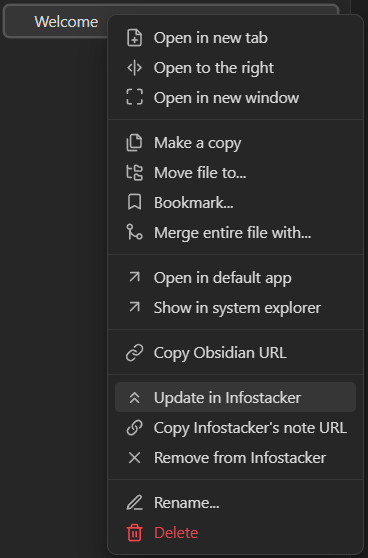Click the arrow icon beside Open in default app
Image resolution: width=368 pixels, height=558 pixels.
click(135, 277)
